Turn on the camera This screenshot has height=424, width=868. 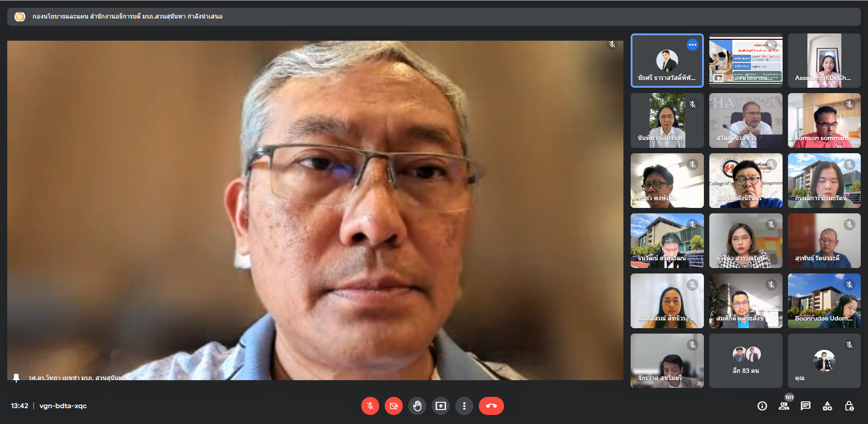click(x=394, y=406)
